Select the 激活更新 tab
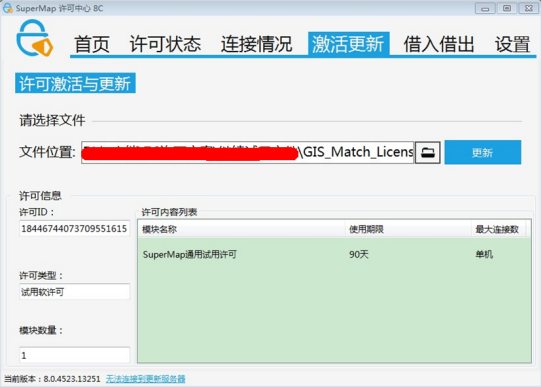 pos(348,43)
